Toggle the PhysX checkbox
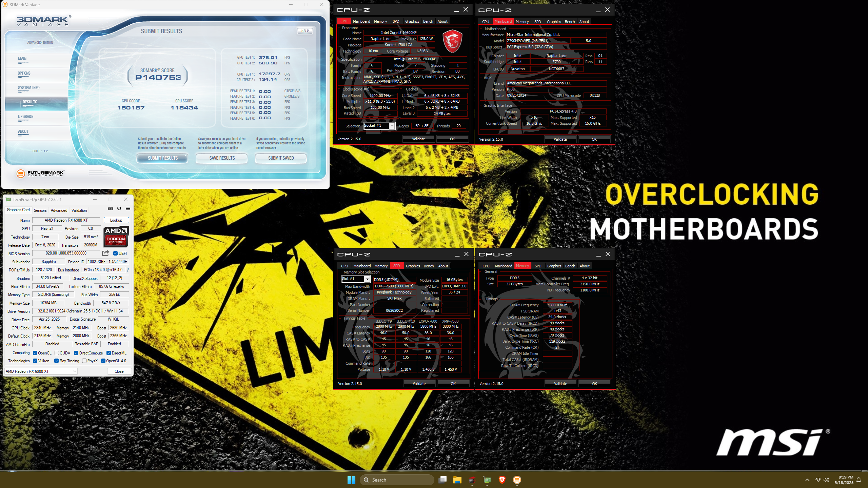This screenshot has width=868, height=488. [x=84, y=361]
